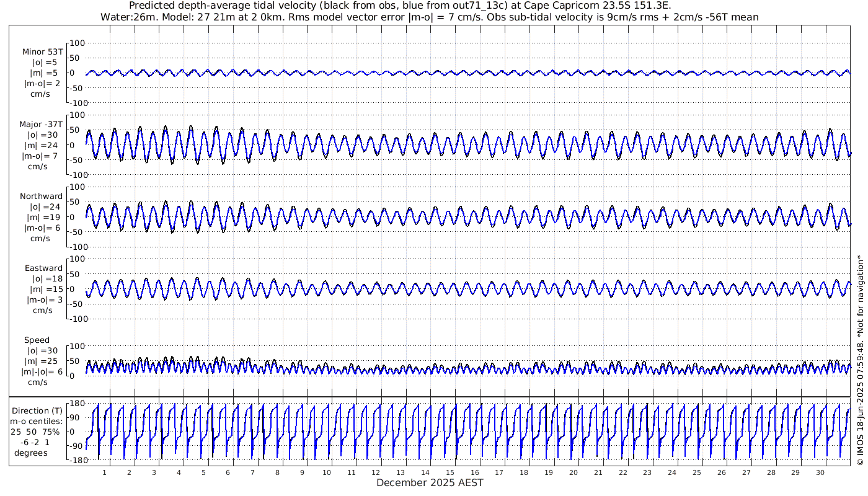Select the 'Direction (T)' panel label
Image resolution: width=868 pixels, height=496 pixels.
(x=37, y=410)
